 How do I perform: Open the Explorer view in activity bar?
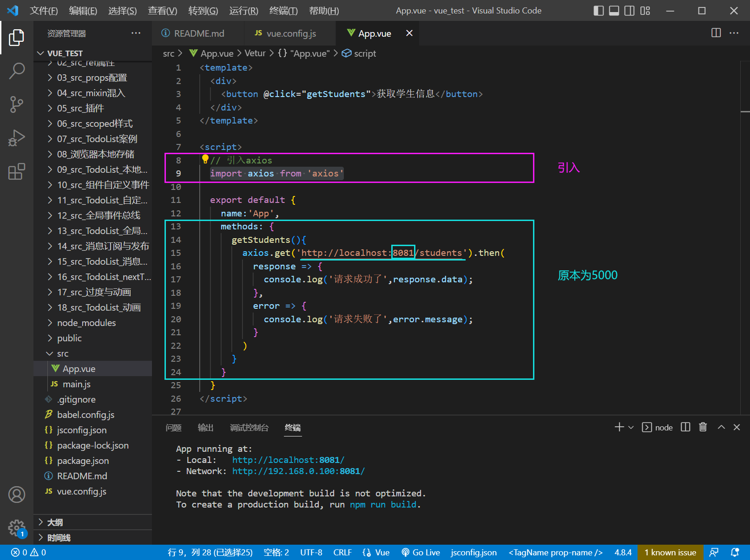(x=17, y=38)
